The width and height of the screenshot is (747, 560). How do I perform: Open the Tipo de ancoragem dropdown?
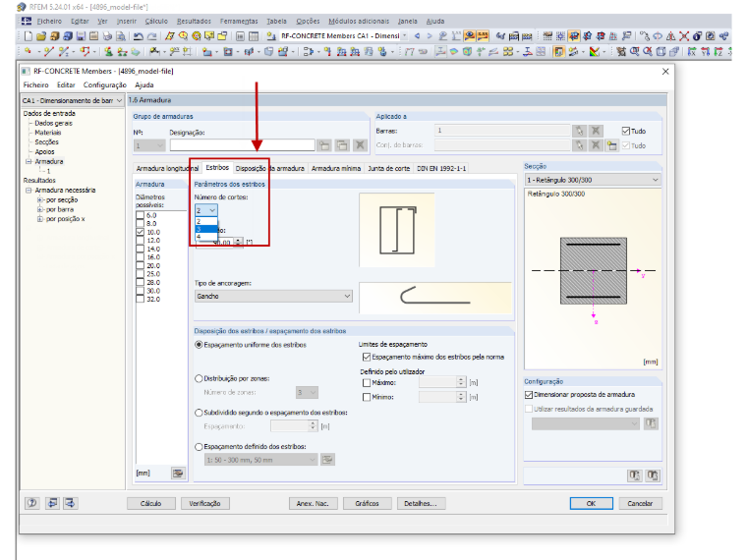pos(273,296)
